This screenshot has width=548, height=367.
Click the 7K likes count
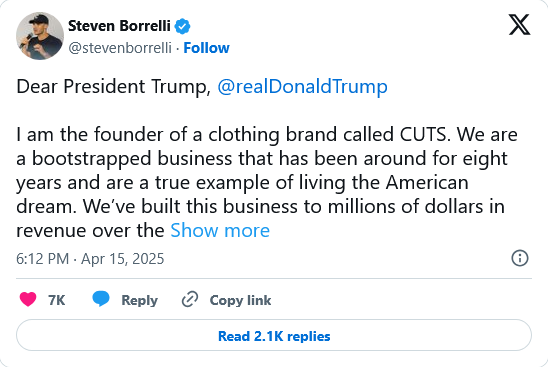[x=57, y=300]
